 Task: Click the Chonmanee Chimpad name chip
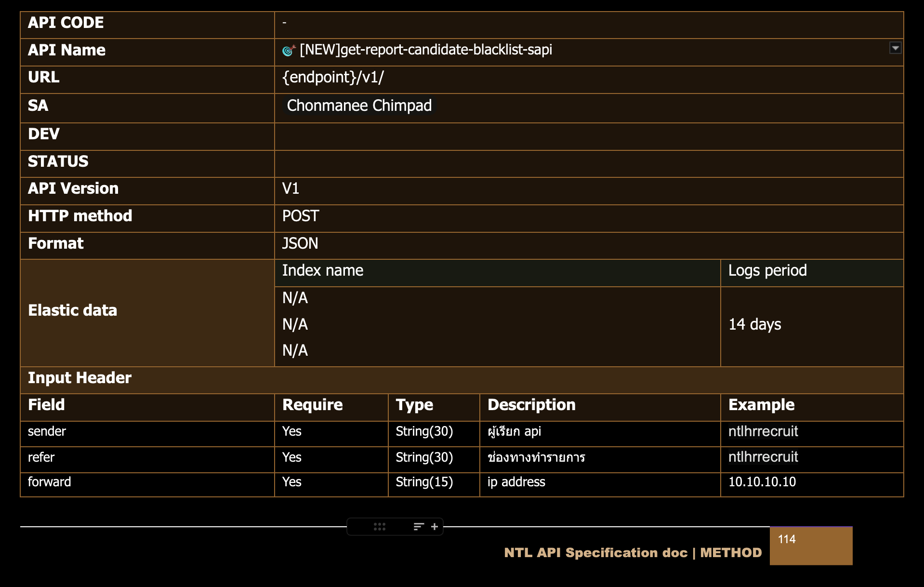(x=359, y=106)
